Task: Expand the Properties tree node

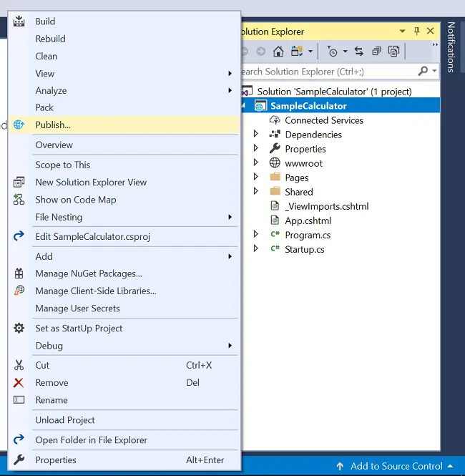Action: 255,148
